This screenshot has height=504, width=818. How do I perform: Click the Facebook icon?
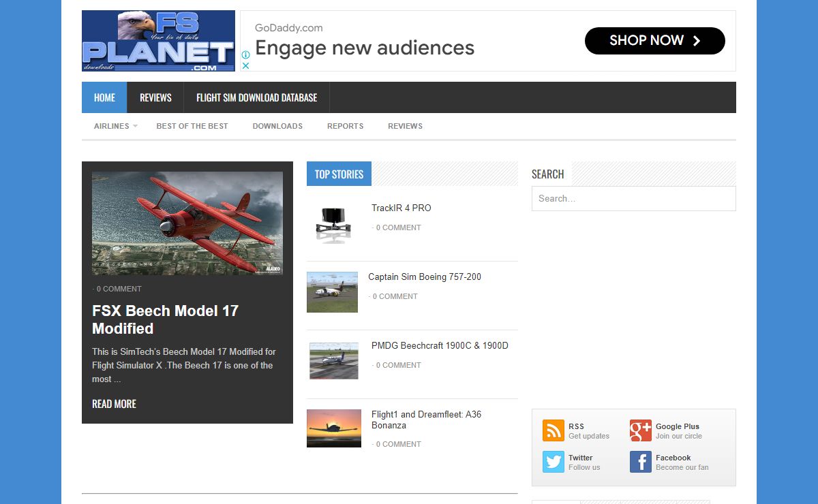point(641,462)
